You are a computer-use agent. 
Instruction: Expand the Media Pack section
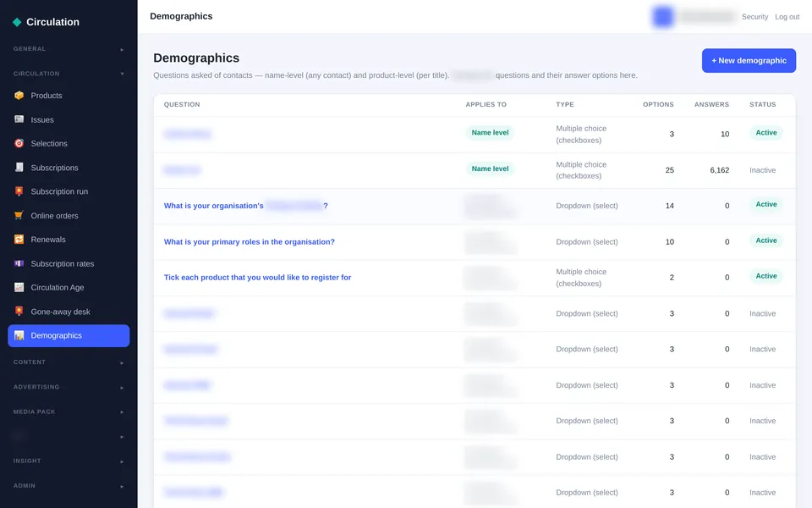tap(69, 412)
